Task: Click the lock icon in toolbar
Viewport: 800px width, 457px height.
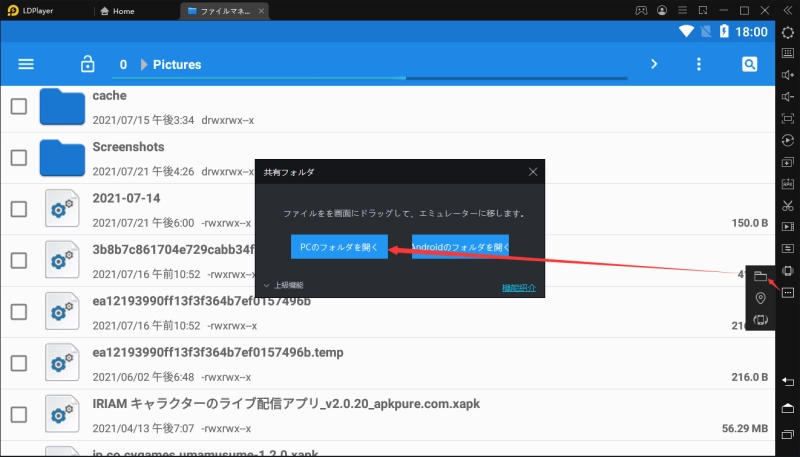Action: pos(88,64)
